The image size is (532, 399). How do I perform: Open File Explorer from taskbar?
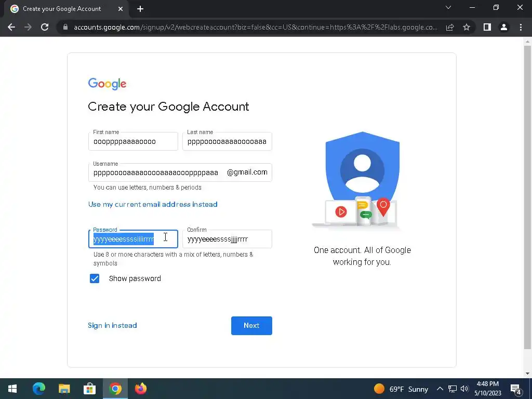[x=64, y=389]
